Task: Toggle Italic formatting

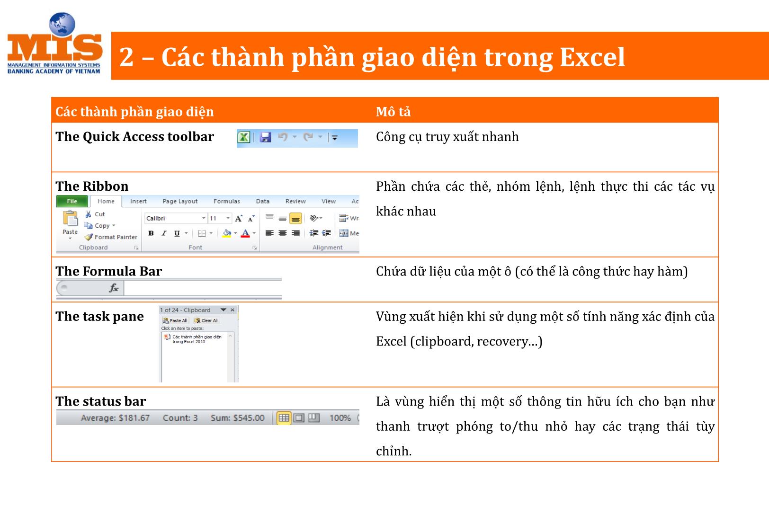Action: click(x=164, y=233)
